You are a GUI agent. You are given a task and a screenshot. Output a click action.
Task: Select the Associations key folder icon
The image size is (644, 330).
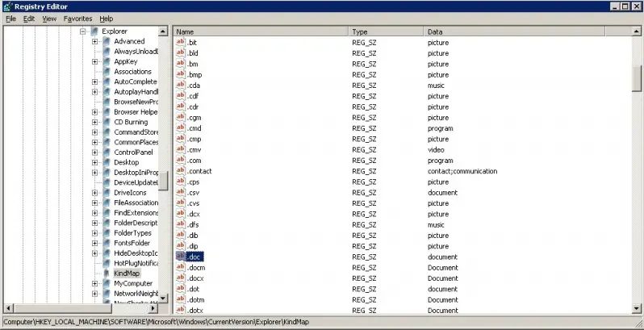click(107, 72)
